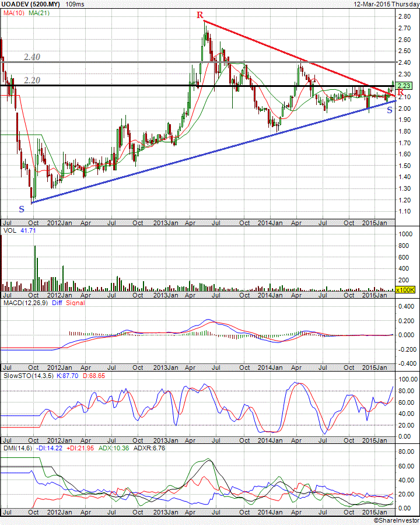
Task: Click the green 2.23 current price tag
Action: coord(404,86)
